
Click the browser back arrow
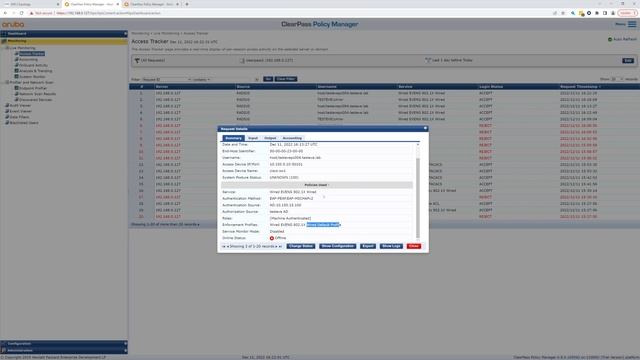pyautogui.click(x=5, y=13)
